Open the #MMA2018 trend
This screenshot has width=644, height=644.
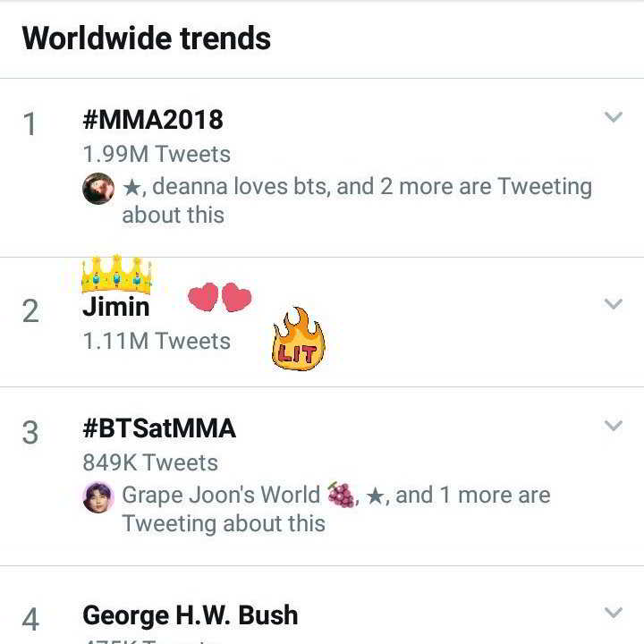(153, 120)
